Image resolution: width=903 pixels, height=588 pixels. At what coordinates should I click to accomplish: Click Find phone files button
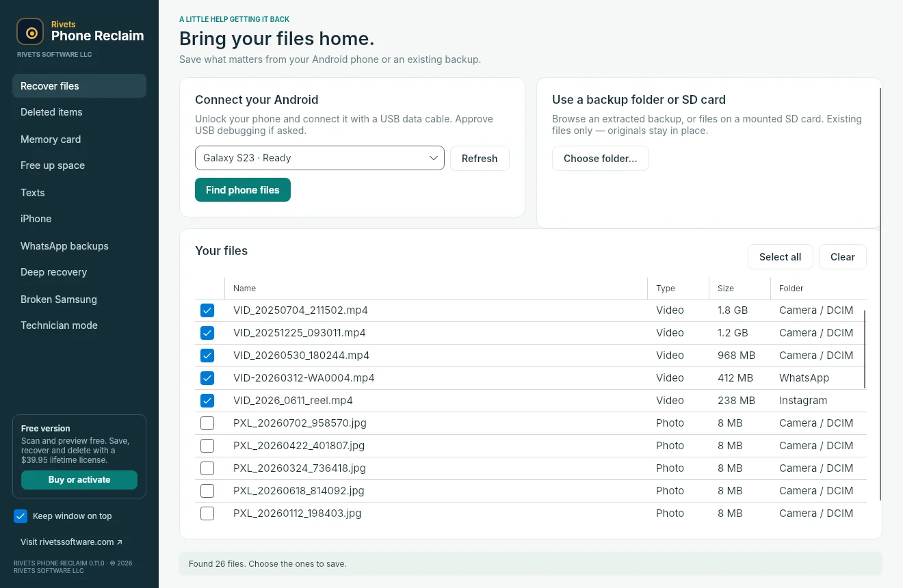243,190
